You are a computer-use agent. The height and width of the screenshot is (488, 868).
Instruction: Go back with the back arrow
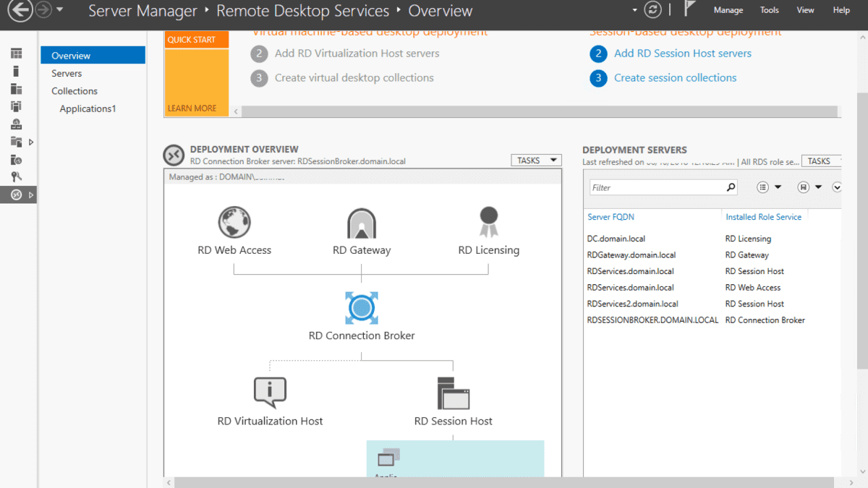click(20, 10)
